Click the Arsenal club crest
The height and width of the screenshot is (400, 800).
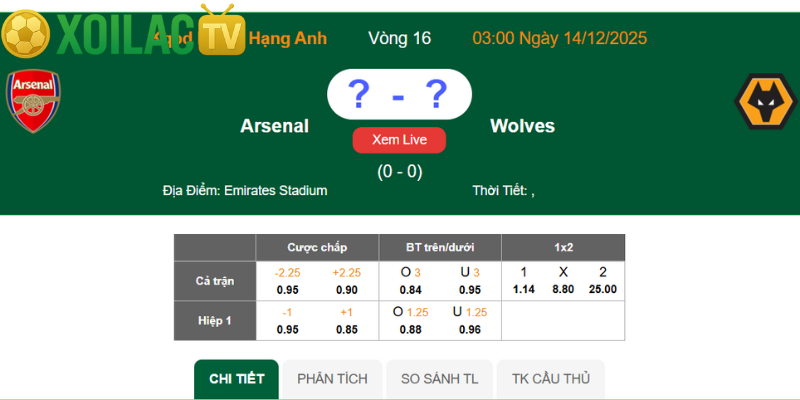[34, 102]
